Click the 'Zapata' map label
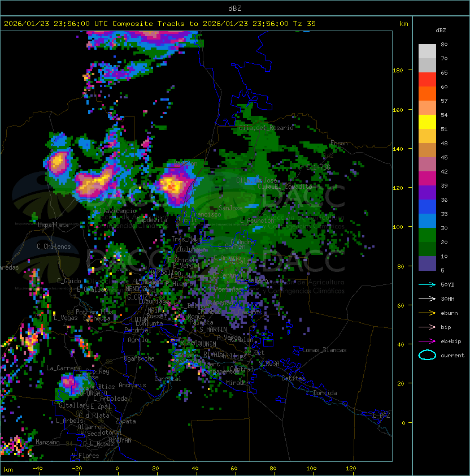Image resolution: width=470 pixels, height=476 pixels. pyautogui.click(x=125, y=421)
